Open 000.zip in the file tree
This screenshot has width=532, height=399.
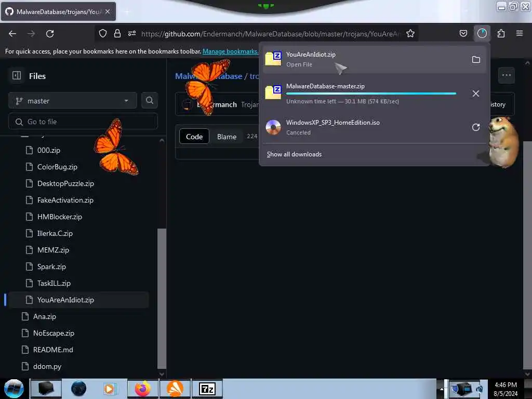point(49,150)
